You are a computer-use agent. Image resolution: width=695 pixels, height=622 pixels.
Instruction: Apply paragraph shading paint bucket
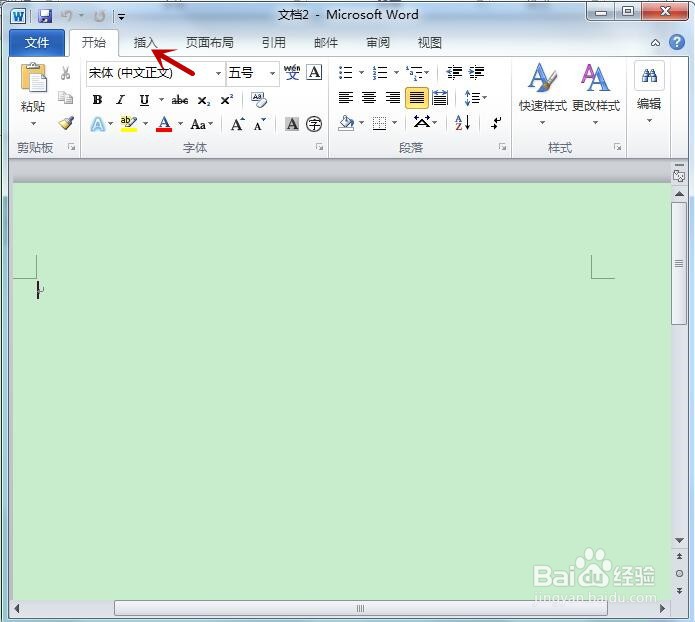tap(346, 123)
